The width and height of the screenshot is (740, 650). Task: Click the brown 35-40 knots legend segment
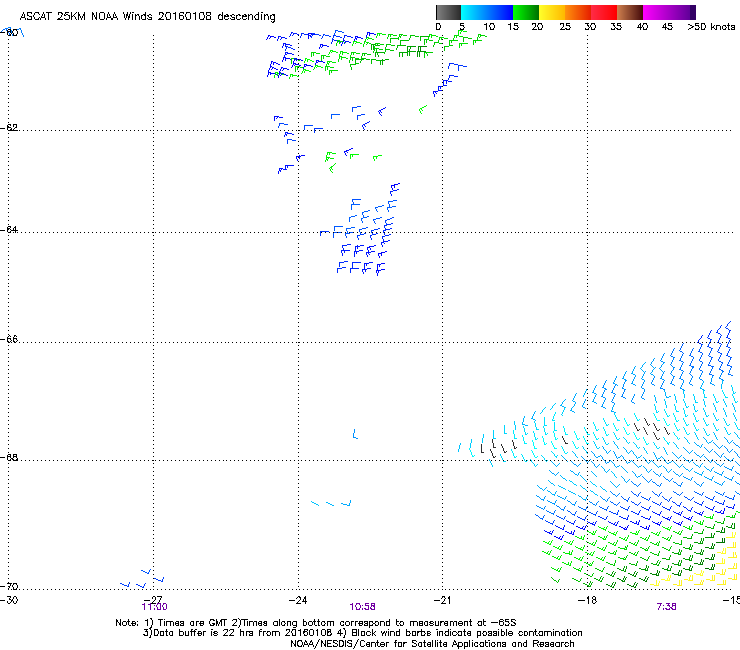tap(630, 12)
